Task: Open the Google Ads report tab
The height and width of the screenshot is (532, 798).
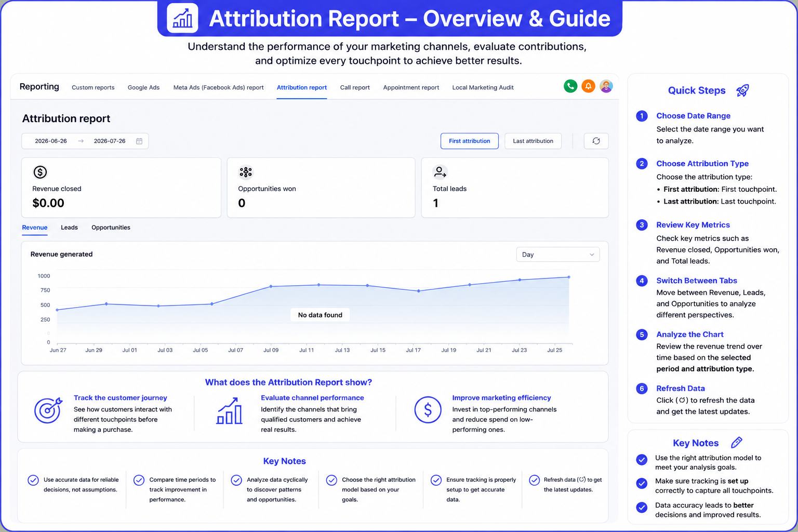Action: click(143, 87)
